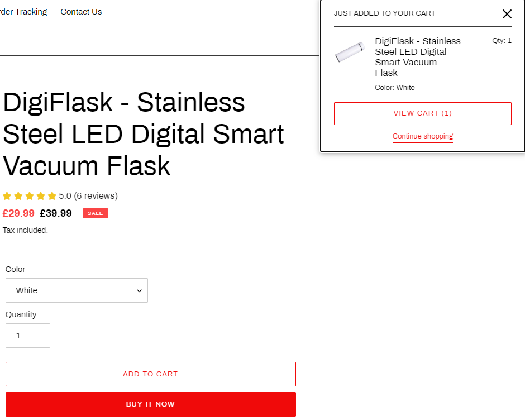The height and width of the screenshot is (420, 525).
Task: Click the Continue shopping link
Action: pyautogui.click(x=423, y=136)
